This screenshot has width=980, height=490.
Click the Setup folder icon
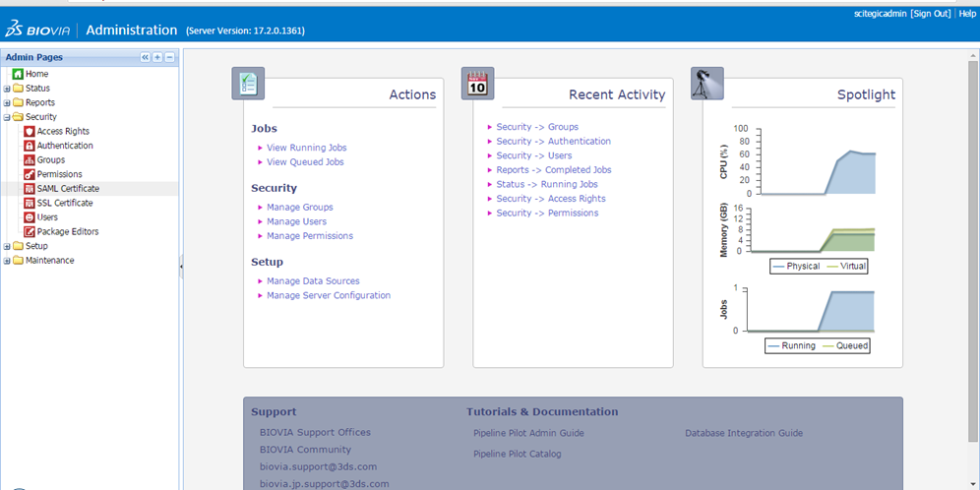pyautogui.click(x=18, y=246)
